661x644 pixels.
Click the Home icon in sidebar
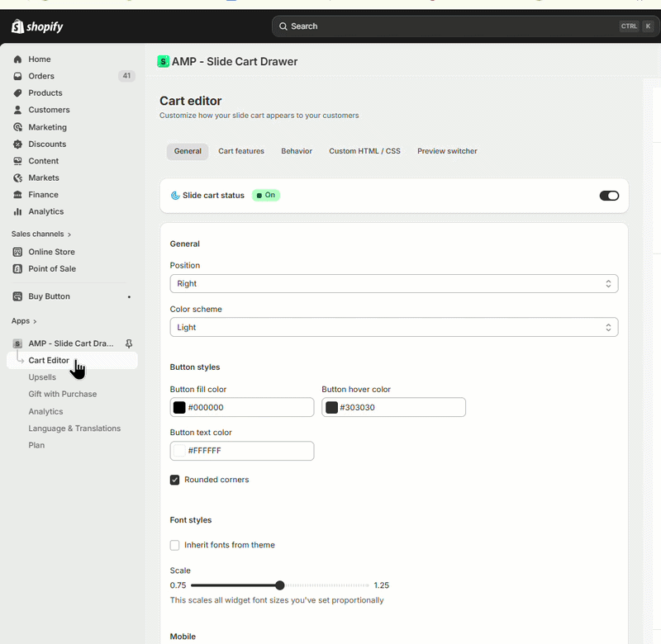pyautogui.click(x=17, y=59)
